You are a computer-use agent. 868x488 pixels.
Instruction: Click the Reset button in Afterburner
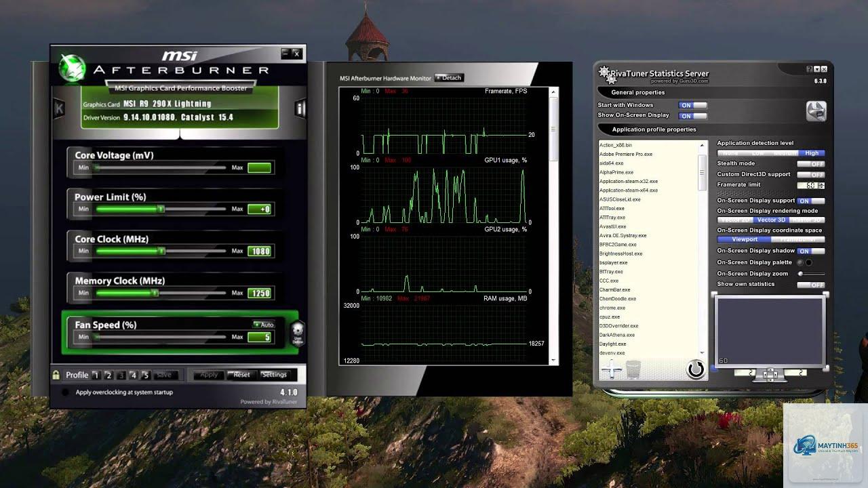pyautogui.click(x=241, y=375)
